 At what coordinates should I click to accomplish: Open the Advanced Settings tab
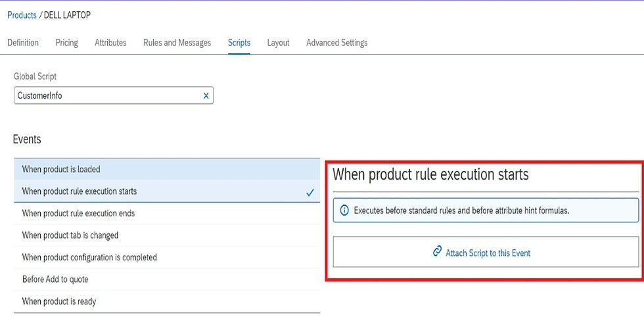click(336, 43)
